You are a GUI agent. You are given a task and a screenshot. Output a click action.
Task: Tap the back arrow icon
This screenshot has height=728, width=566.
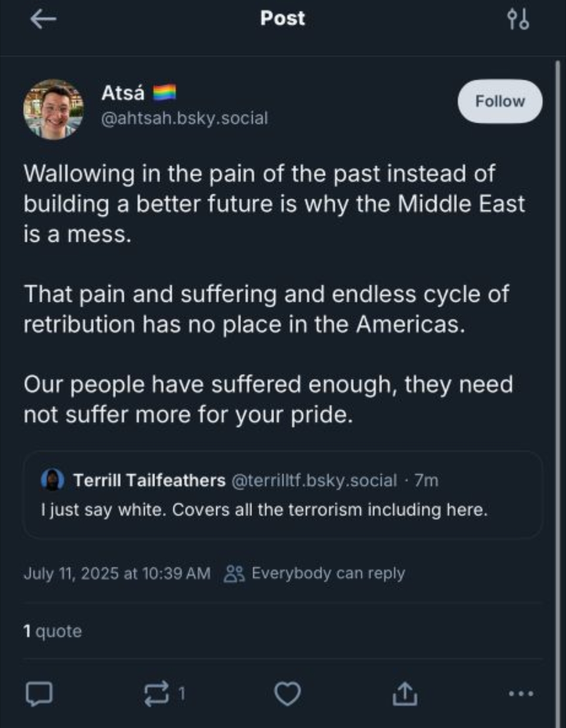click(43, 19)
